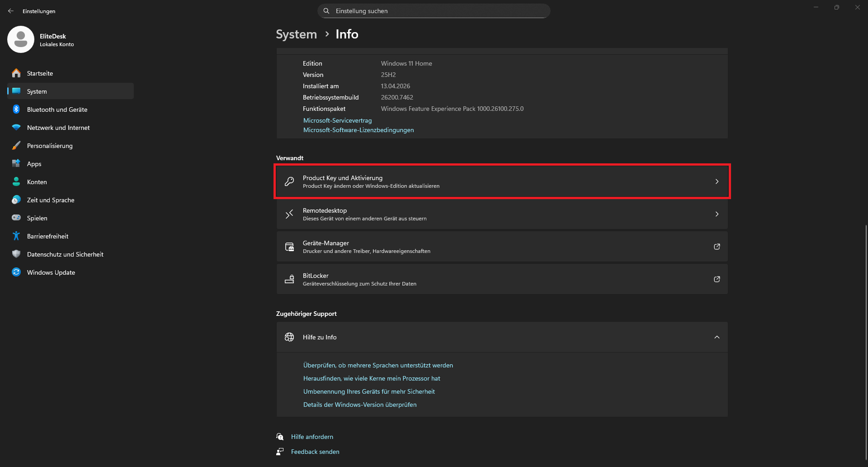Screen dimensions: 868x467
Task: Open Details der Windows-Version überprüfen
Action: click(x=360, y=405)
